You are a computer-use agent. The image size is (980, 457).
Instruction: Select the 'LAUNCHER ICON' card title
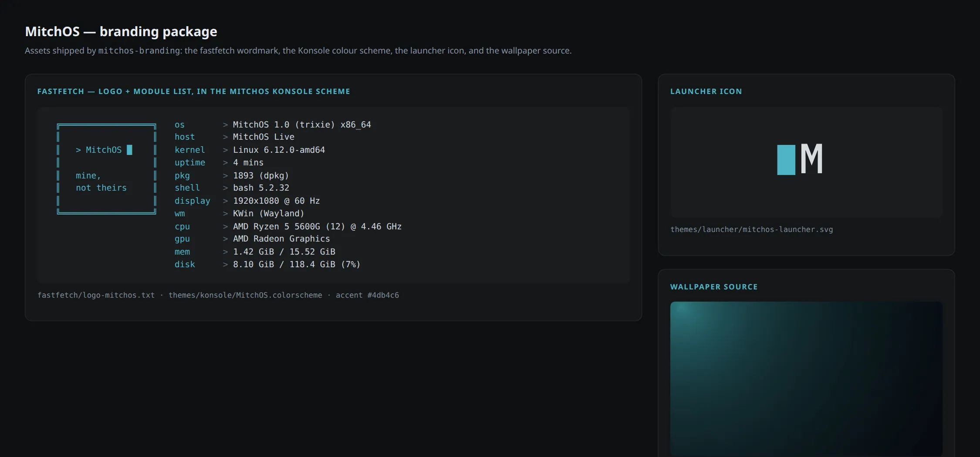(706, 91)
